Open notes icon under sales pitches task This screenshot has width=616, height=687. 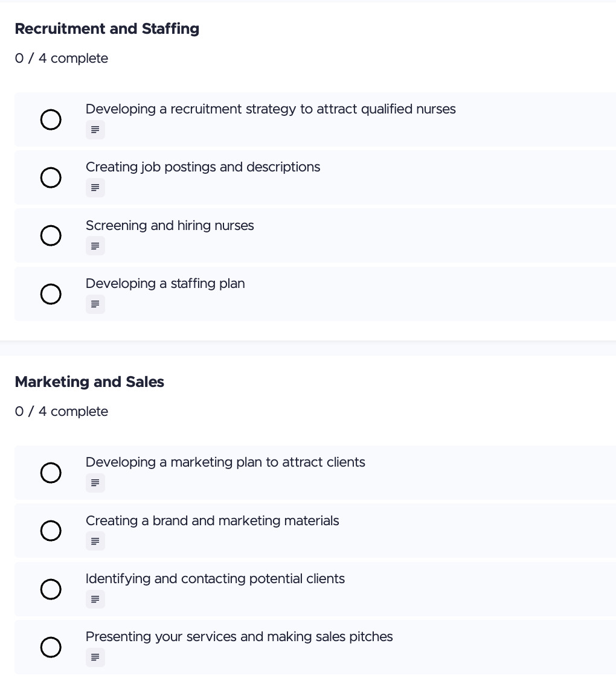pyautogui.click(x=95, y=657)
